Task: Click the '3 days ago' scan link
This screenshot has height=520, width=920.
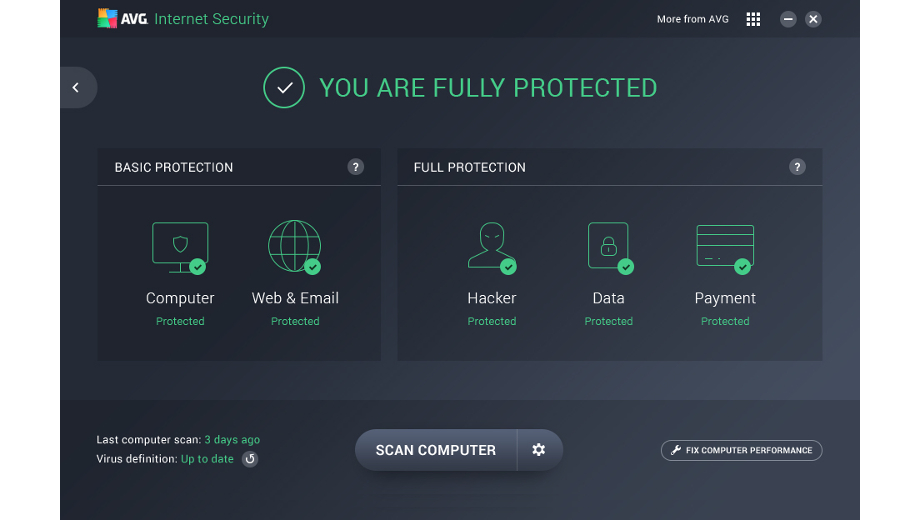Action: click(232, 440)
